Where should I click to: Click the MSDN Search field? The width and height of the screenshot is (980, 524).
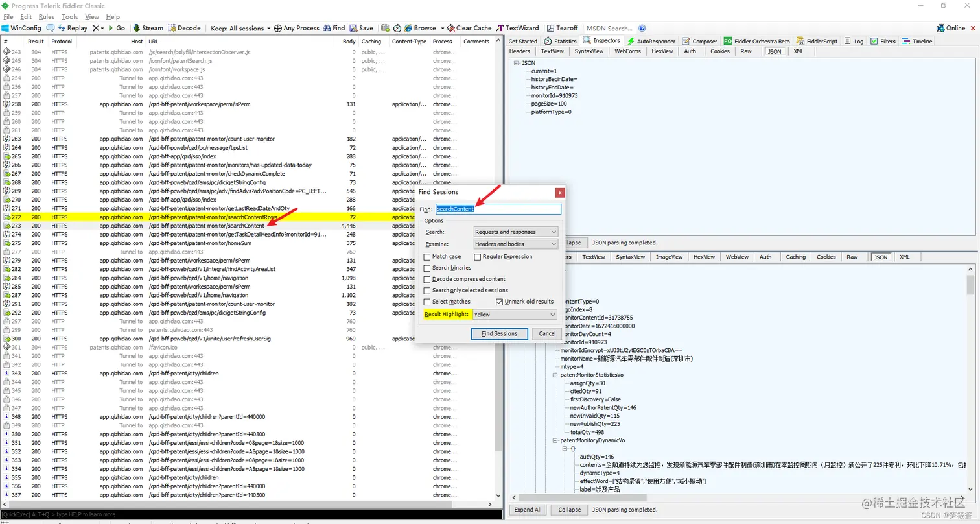(609, 28)
